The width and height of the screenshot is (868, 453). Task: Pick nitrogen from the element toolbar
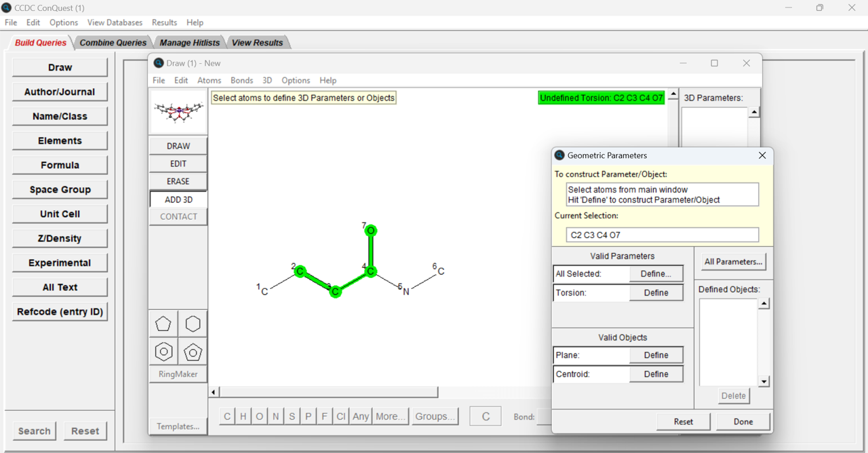click(275, 416)
